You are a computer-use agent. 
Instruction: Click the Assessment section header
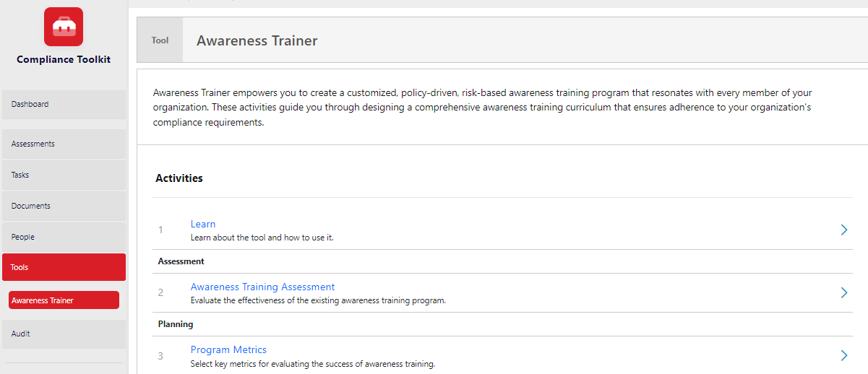[x=181, y=261]
